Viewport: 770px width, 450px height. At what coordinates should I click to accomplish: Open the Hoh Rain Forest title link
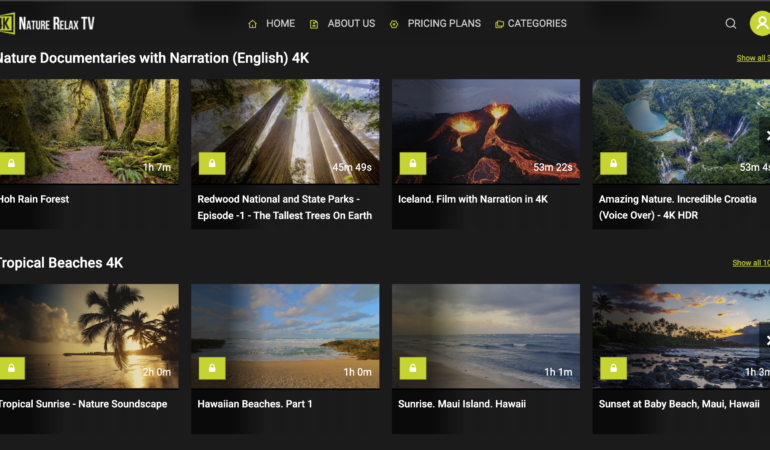click(x=35, y=199)
